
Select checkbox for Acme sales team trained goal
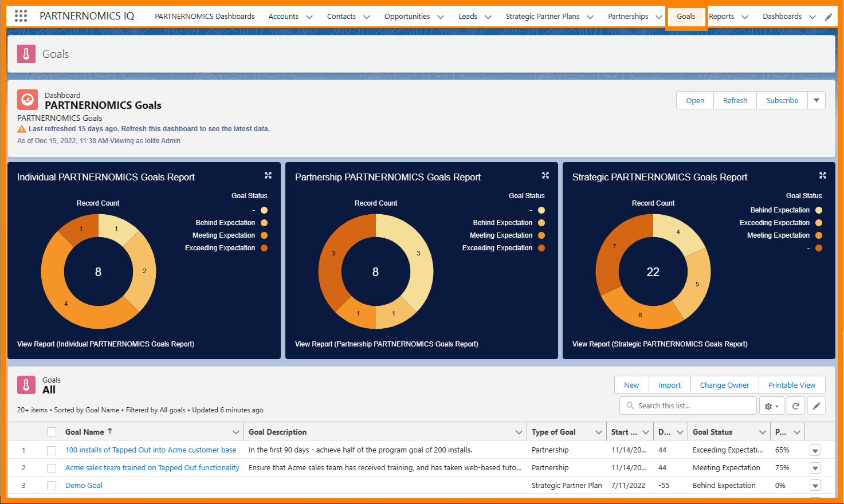click(52, 468)
